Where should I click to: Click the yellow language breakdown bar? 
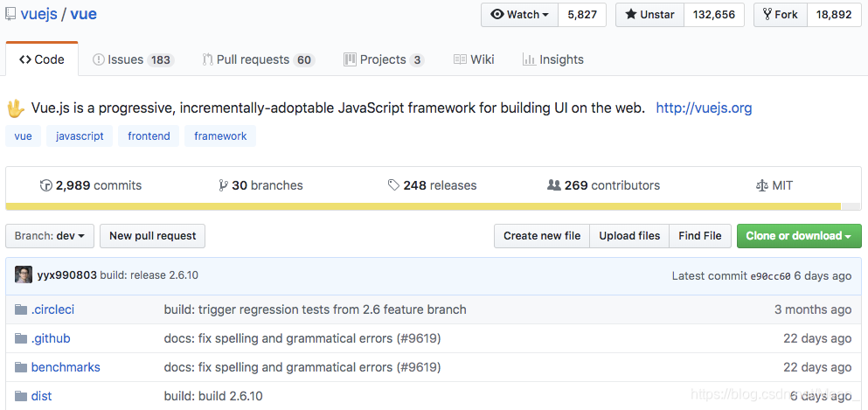tap(423, 206)
